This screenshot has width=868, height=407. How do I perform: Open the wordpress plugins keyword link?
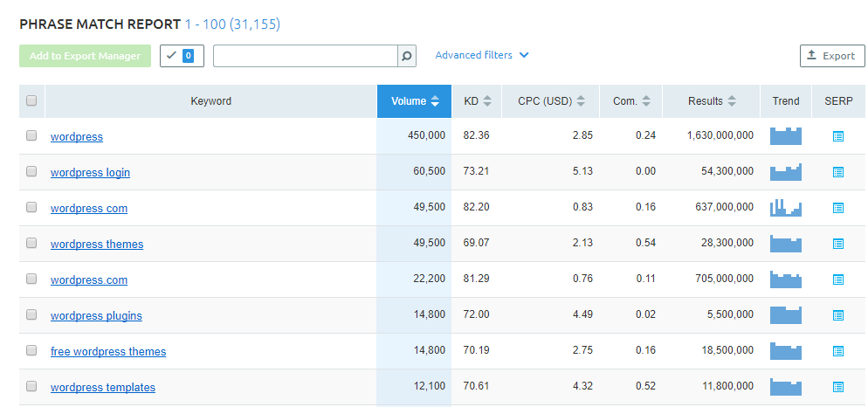coord(96,316)
